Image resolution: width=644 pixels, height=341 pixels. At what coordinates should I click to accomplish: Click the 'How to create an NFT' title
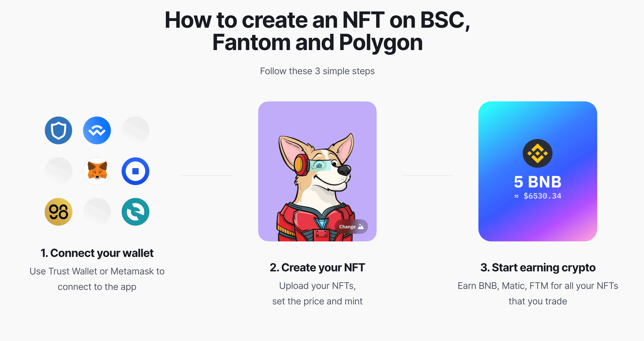pyautogui.click(x=317, y=31)
